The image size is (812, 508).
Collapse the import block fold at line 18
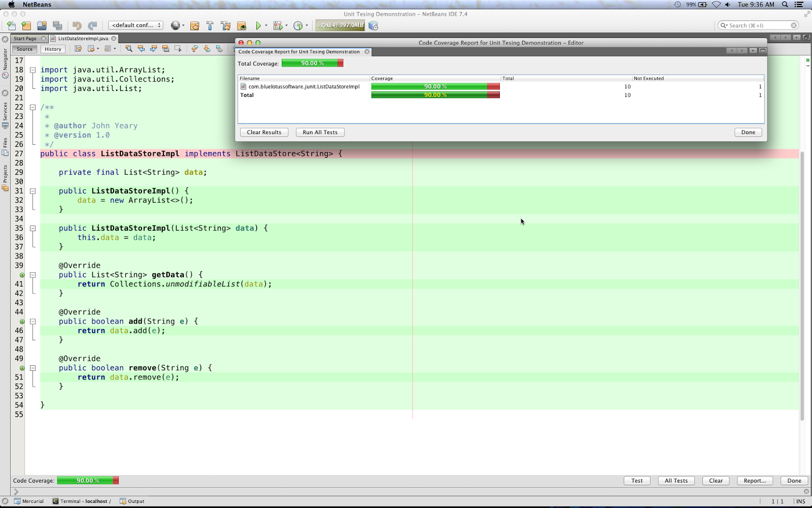click(x=32, y=70)
